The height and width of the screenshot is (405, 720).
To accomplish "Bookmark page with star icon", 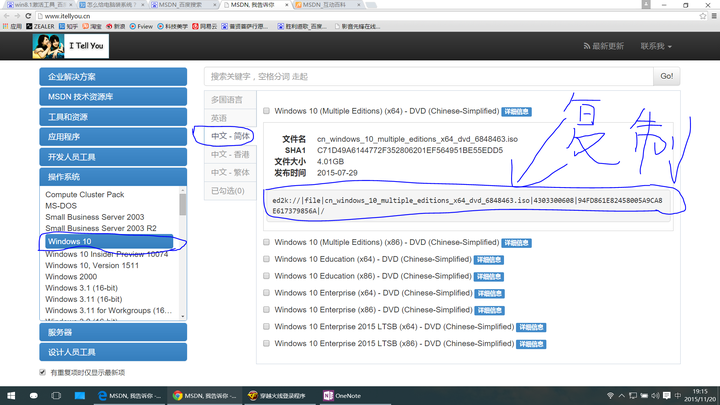I will click(x=703, y=16).
